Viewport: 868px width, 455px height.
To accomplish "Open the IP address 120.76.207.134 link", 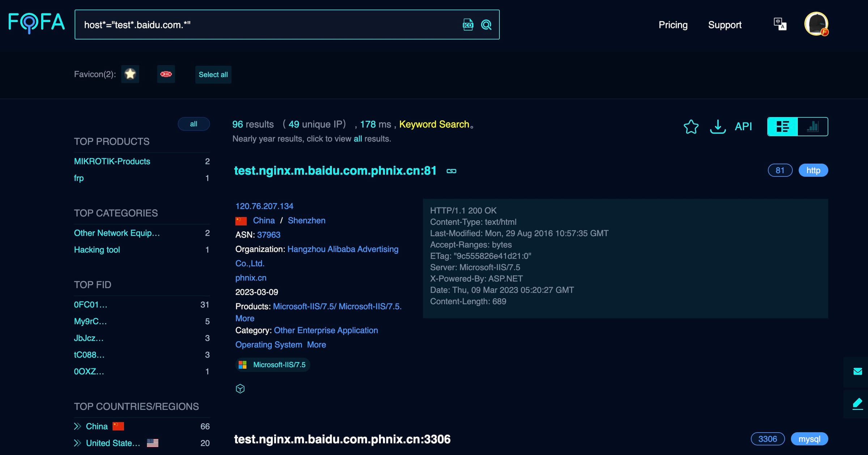I will click(264, 206).
